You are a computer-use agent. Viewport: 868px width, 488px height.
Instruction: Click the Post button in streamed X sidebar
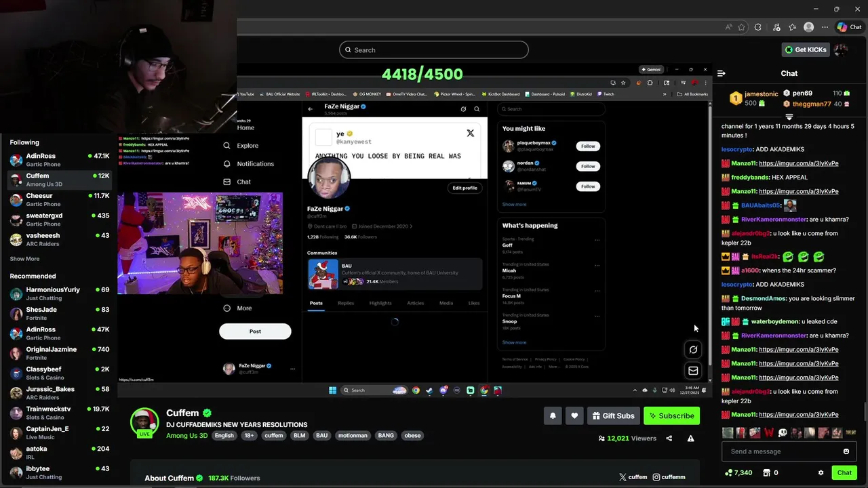[255, 331]
